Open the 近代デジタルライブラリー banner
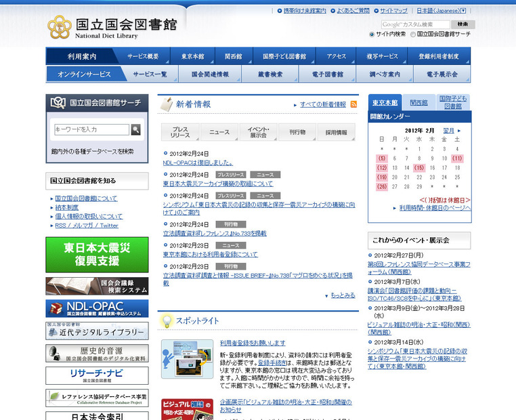 97,331
